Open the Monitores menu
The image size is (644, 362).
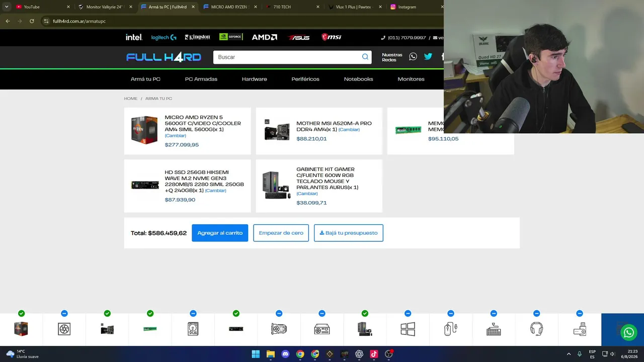[x=411, y=79]
